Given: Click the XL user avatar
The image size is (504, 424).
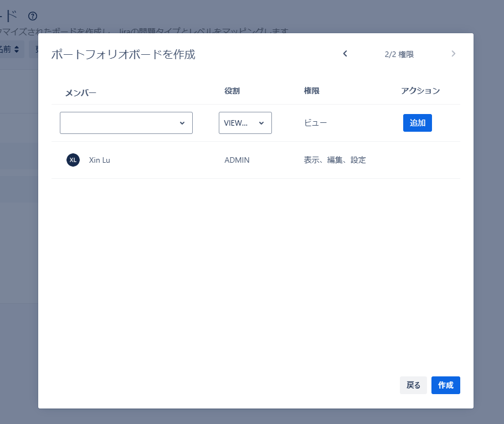Looking at the screenshot, I should click(x=73, y=160).
